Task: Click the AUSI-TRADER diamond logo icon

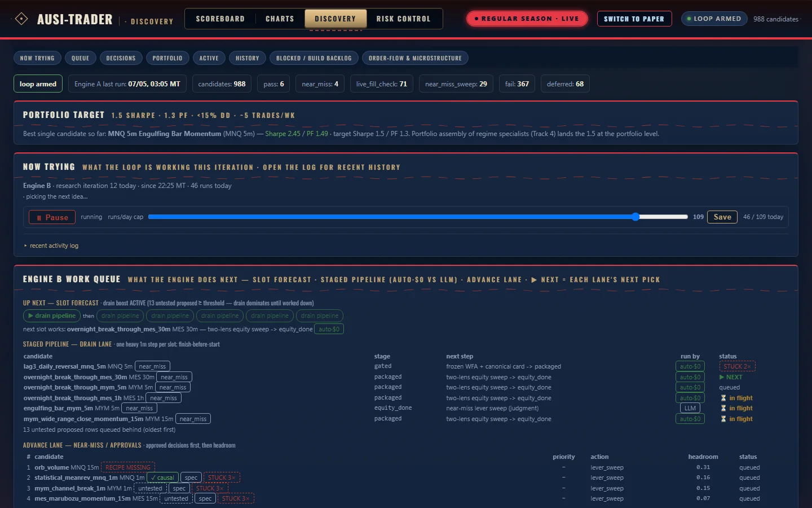Action: [21, 19]
